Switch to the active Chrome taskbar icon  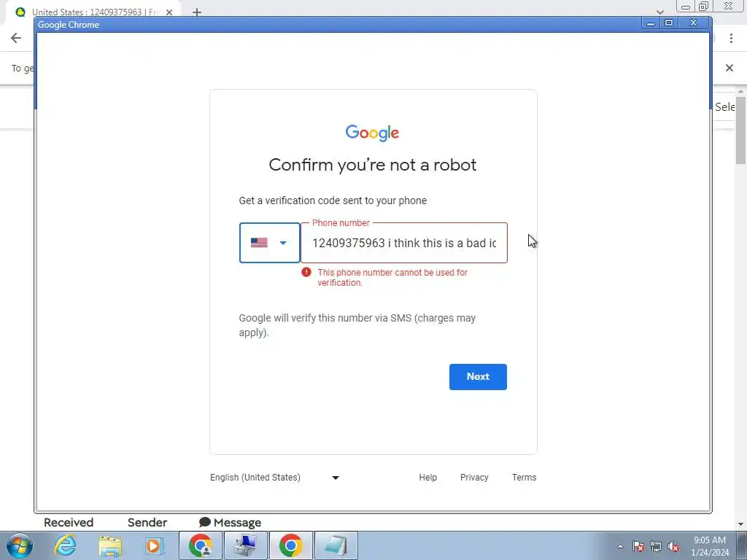pos(291,545)
